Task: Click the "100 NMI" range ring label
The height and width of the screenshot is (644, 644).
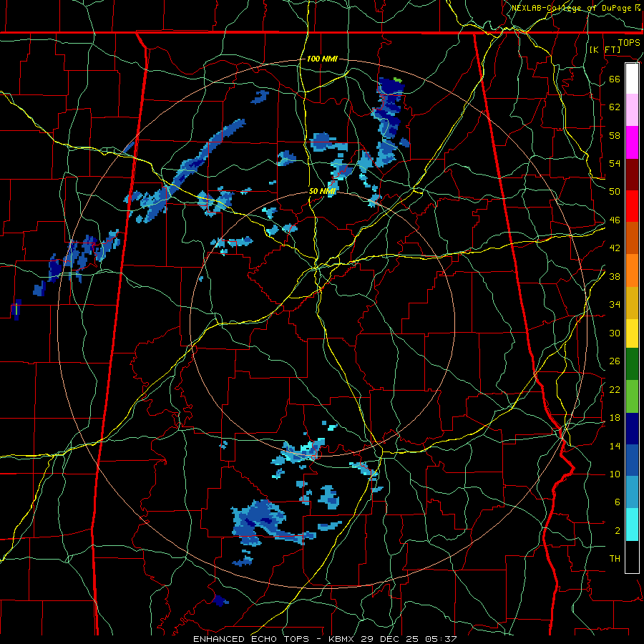Action: pyautogui.click(x=322, y=59)
